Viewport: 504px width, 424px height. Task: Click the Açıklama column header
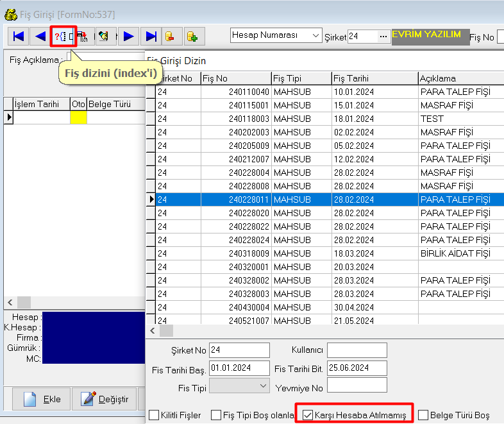click(461, 78)
